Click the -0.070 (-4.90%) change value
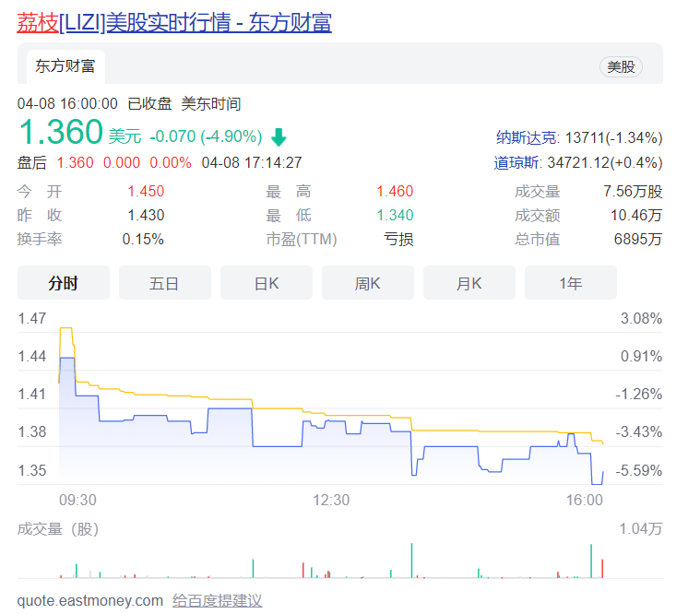This screenshot has width=700, height=614. (206, 136)
